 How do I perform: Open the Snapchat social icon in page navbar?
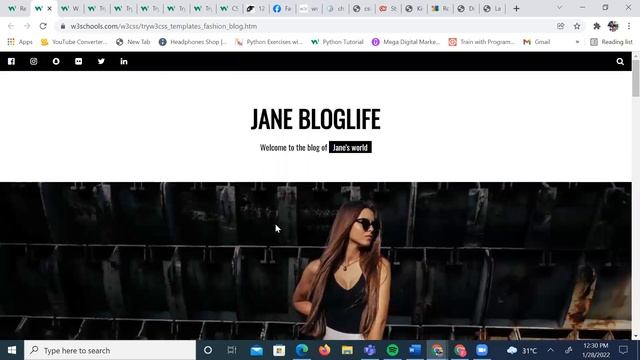click(x=56, y=61)
